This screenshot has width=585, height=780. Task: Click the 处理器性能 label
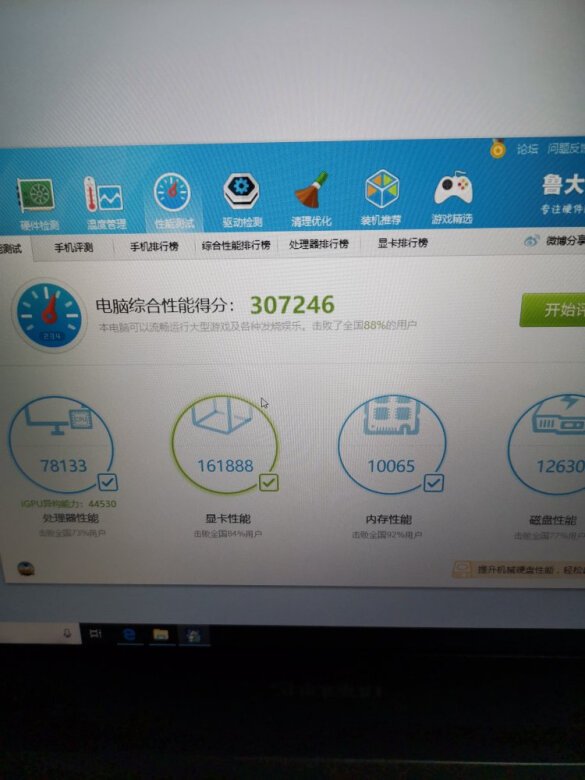(71, 518)
